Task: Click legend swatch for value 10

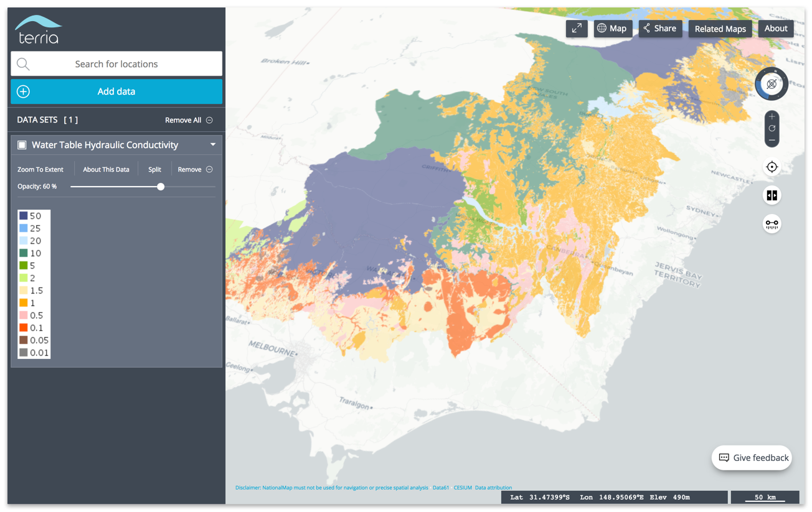Action: click(23, 253)
